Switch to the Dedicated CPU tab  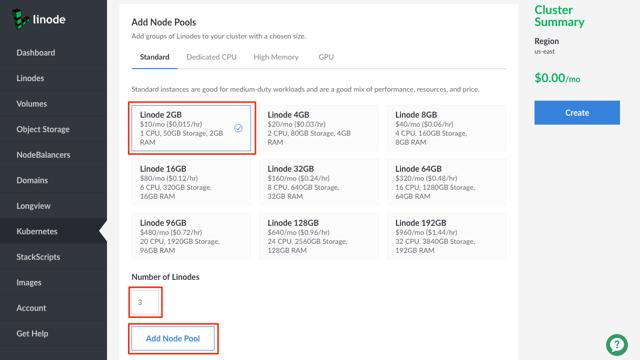pos(211,57)
